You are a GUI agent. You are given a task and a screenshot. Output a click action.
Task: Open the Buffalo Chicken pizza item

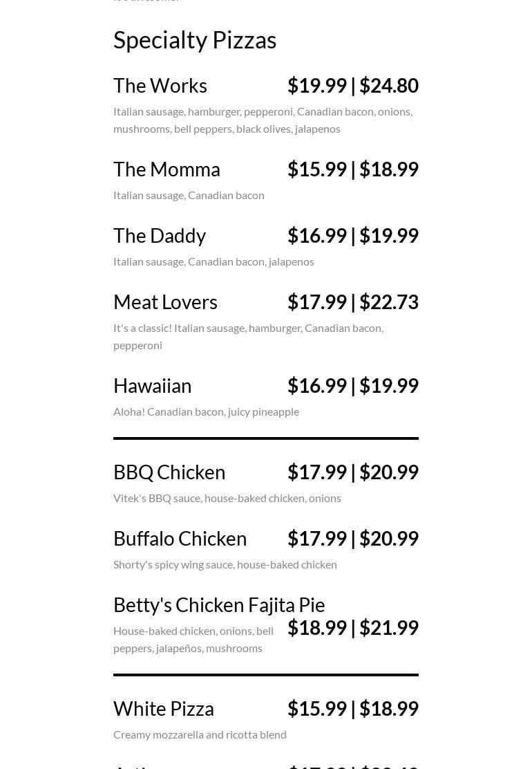(180, 539)
